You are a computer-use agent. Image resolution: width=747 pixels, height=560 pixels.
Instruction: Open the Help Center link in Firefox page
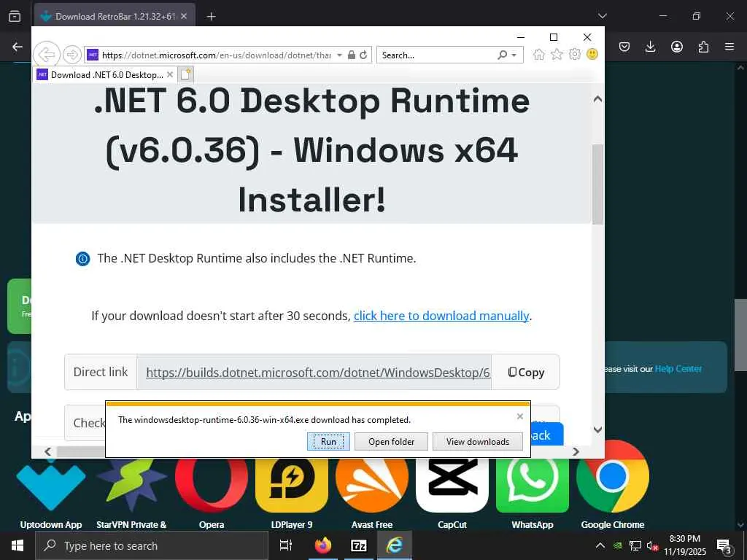(678, 368)
